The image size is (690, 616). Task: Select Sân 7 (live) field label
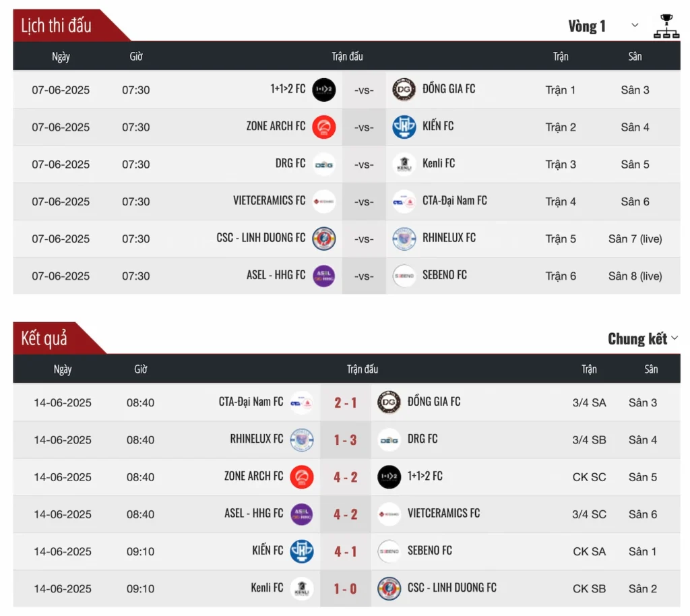click(x=635, y=239)
